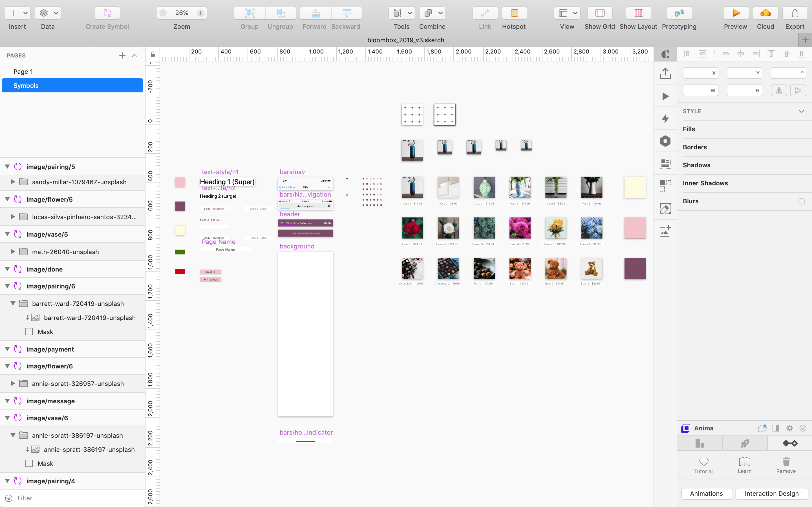Open Anima plugin settings gear
This screenshot has height=507, width=812.
[x=789, y=428]
